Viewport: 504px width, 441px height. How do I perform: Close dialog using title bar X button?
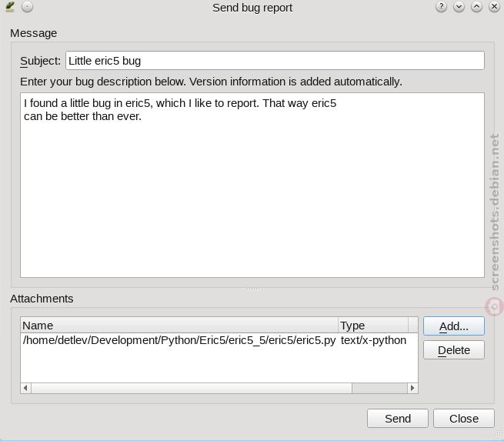(494, 7)
